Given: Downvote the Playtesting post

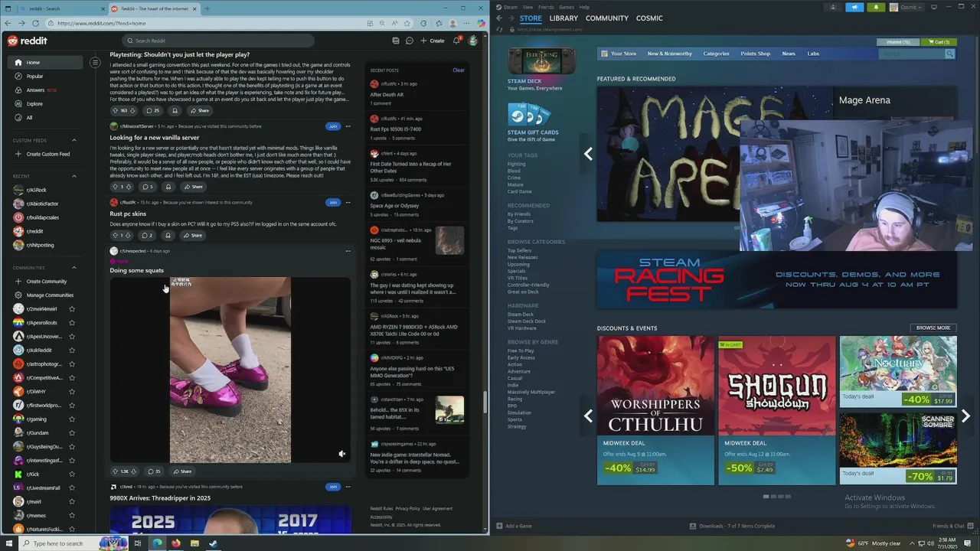Looking at the screenshot, I should 134,111.
